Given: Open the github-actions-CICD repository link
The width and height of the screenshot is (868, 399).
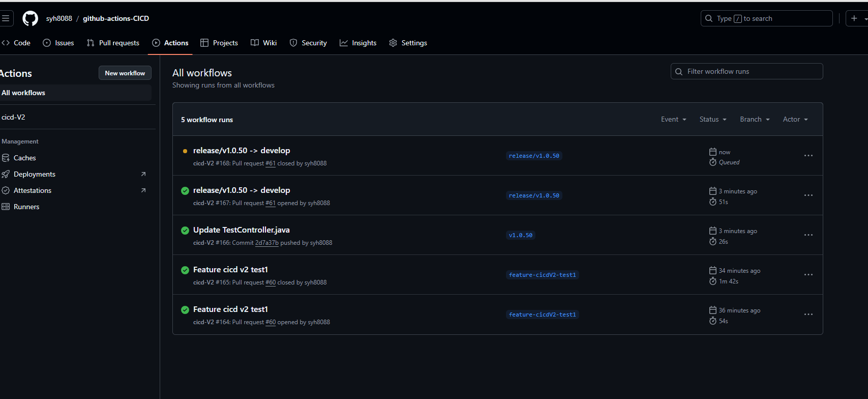Looking at the screenshot, I should click(x=116, y=18).
